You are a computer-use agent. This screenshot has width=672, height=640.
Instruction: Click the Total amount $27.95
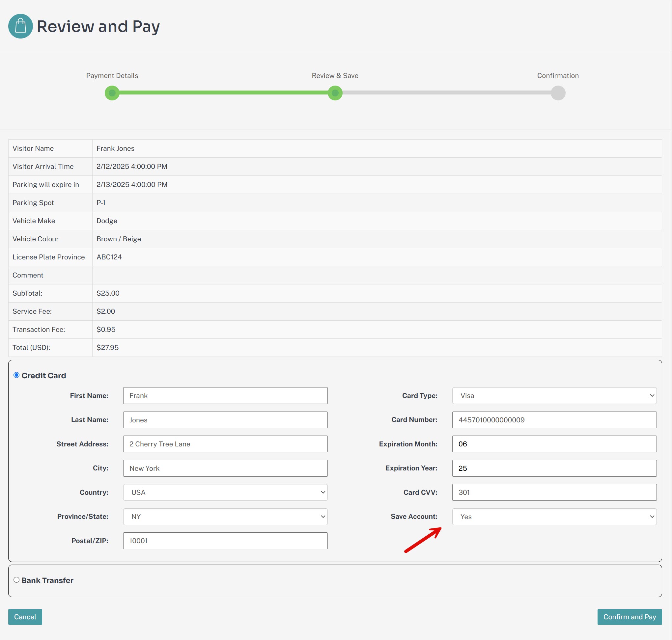click(107, 347)
